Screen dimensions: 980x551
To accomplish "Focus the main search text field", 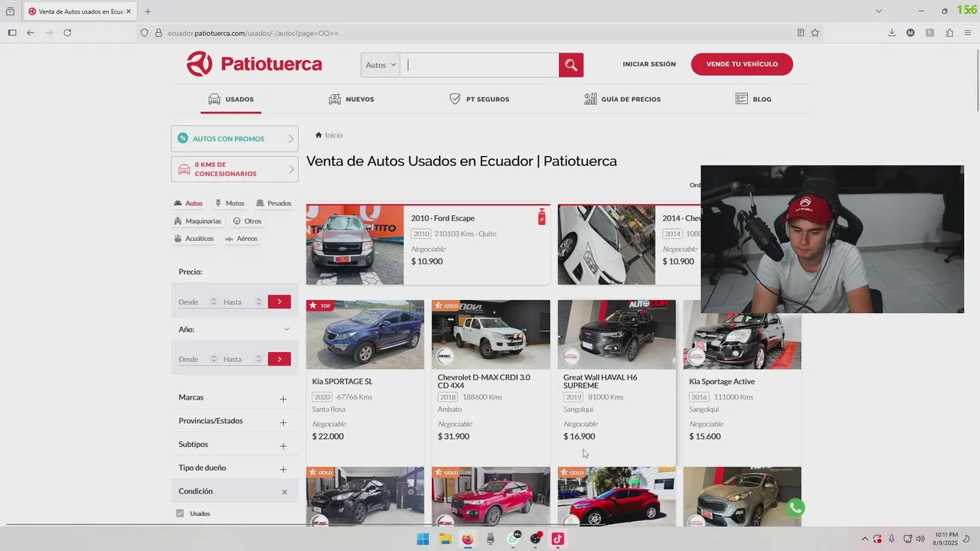I will 480,65.
